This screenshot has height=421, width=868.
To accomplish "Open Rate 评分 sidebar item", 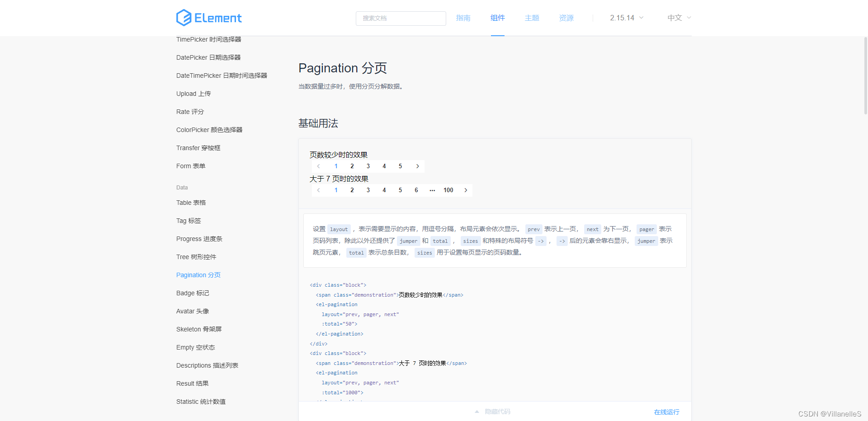I will tap(190, 112).
